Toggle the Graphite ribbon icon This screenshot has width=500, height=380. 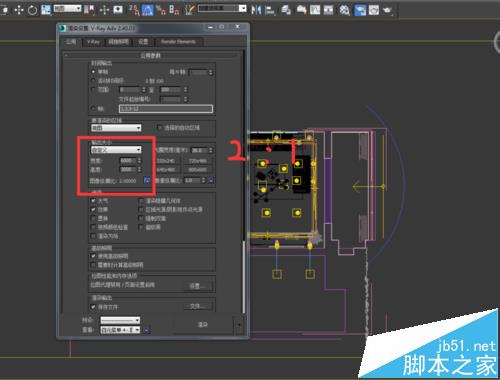pyautogui.click(x=301, y=10)
